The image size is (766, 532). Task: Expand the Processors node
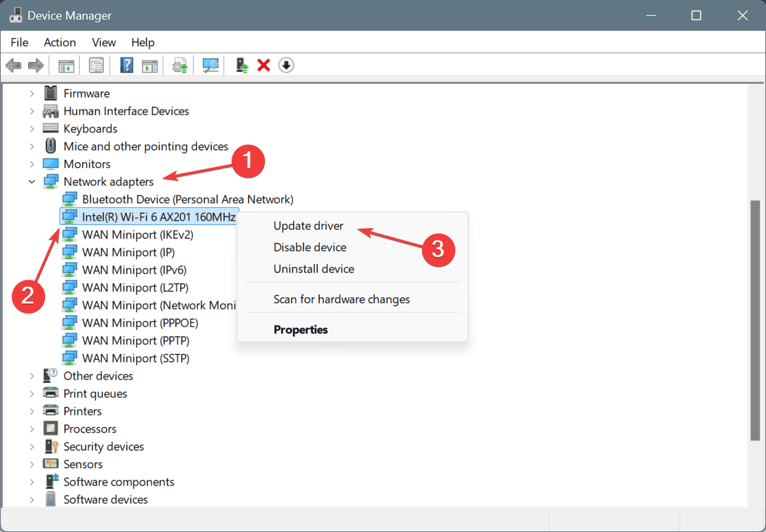click(32, 429)
